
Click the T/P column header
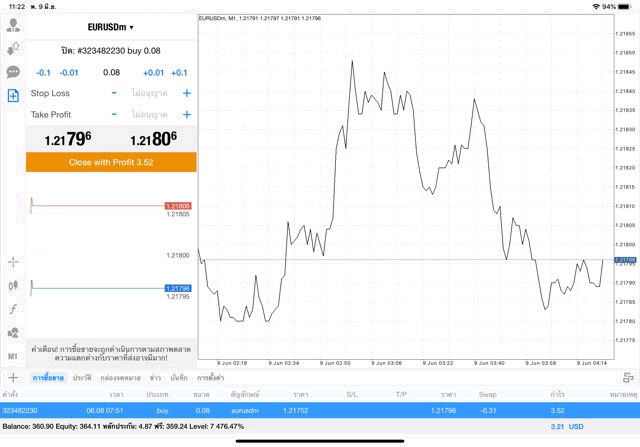tap(401, 394)
